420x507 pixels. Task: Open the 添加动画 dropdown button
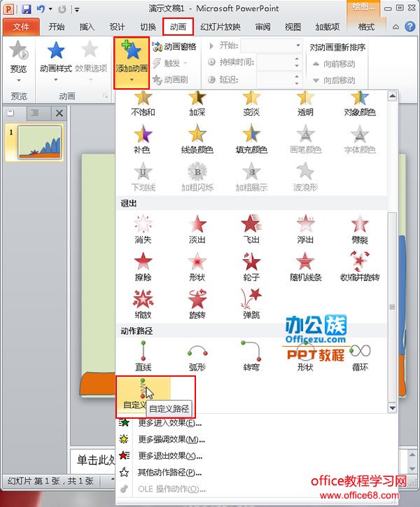point(132,63)
